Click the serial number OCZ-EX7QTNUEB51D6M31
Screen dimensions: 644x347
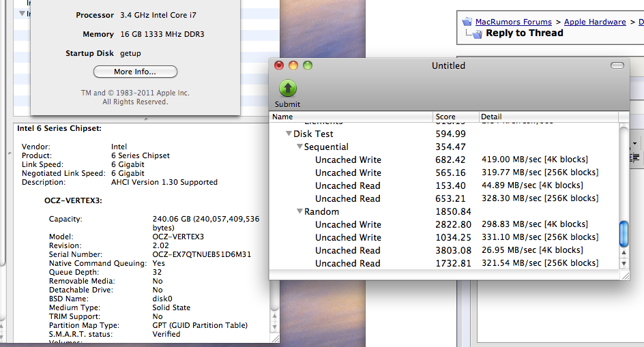tap(202, 254)
